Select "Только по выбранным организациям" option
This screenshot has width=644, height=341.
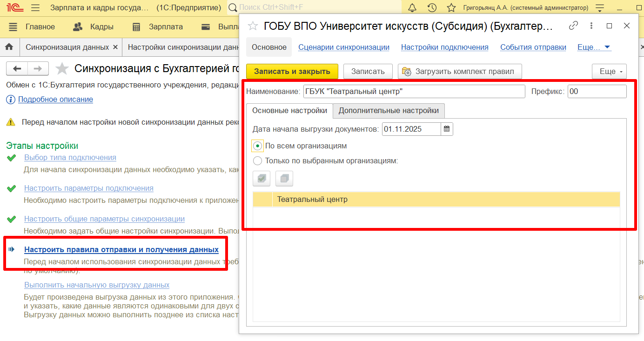point(257,161)
